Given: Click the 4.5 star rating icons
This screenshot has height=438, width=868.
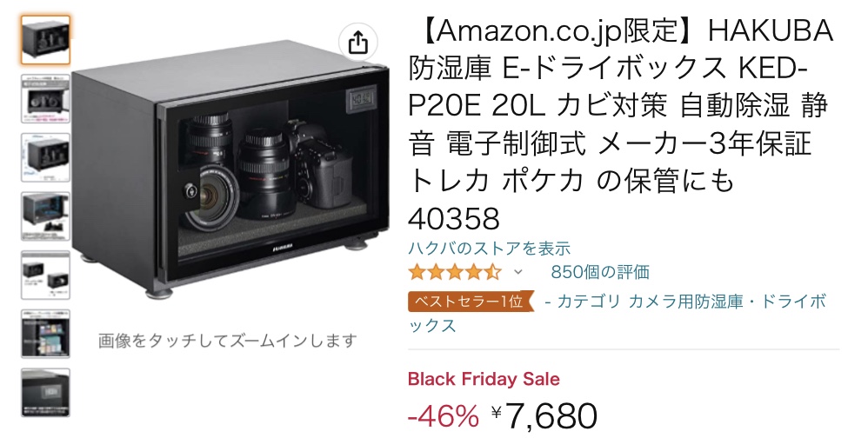Looking at the screenshot, I should click(x=455, y=272).
